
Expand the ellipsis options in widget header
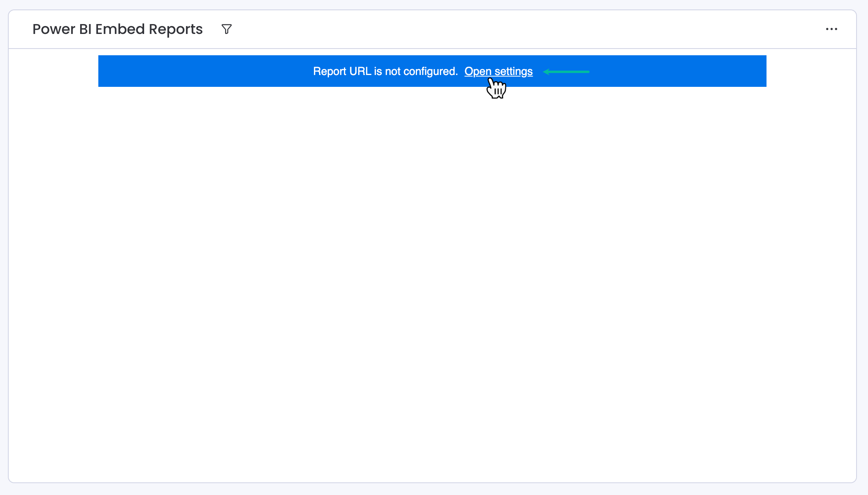pos(831,29)
